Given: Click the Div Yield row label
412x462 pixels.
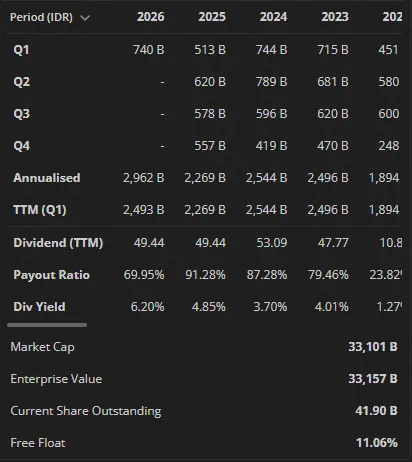Looking at the screenshot, I should (39, 307).
